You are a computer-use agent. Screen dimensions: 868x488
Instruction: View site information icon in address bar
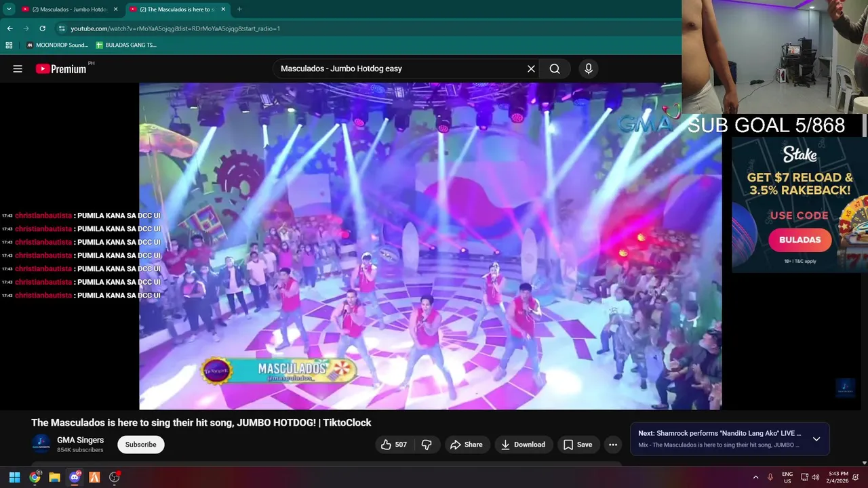62,28
